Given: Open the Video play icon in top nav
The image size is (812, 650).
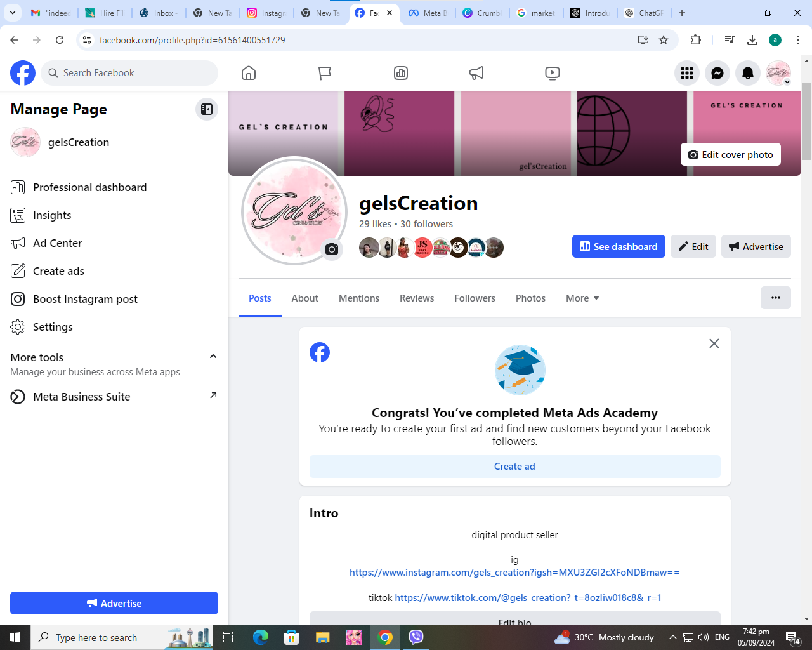Looking at the screenshot, I should pyautogui.click(x=553, y=73).
